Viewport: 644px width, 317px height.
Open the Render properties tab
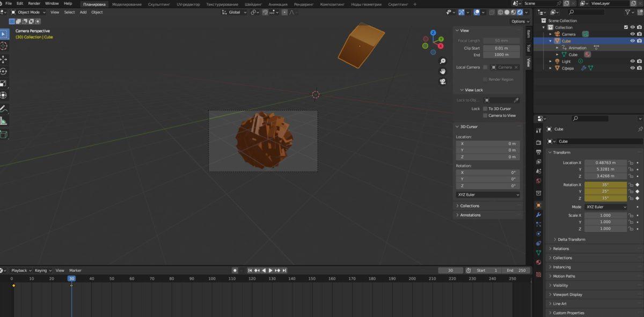538,142
